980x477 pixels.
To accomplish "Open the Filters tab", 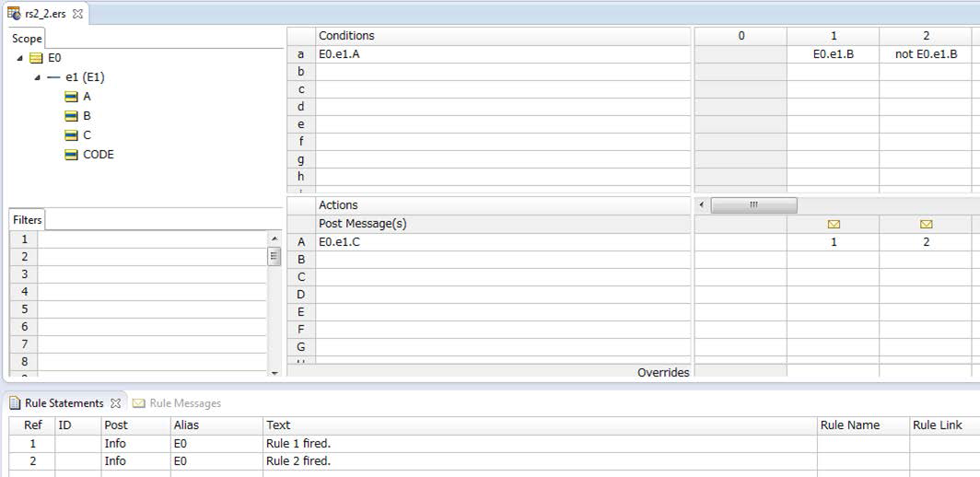I will click(x=27, y=220).
